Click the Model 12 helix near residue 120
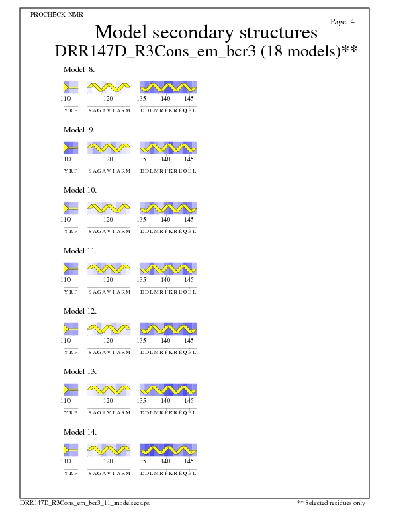This screenshot has width=411, height=532. tap(109, 329)
